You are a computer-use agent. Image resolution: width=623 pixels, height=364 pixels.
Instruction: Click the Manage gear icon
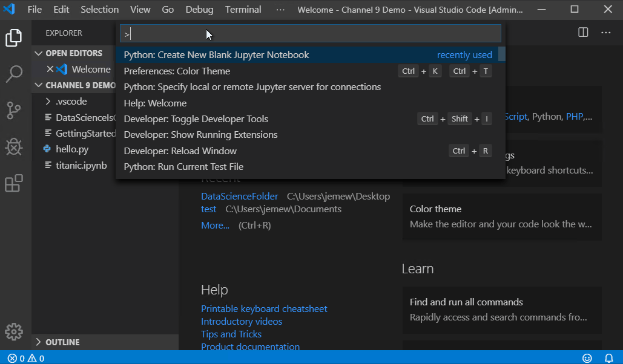(x=13, y=331)
